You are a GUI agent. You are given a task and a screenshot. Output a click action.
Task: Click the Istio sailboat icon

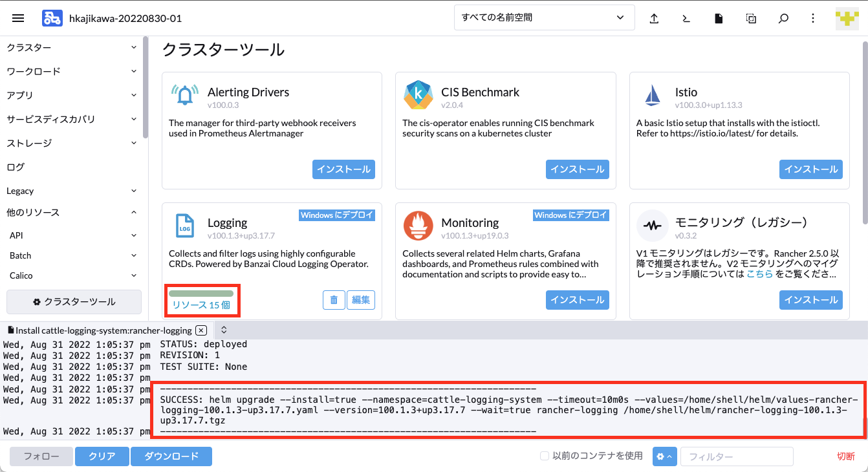click(x=652, y=96)
